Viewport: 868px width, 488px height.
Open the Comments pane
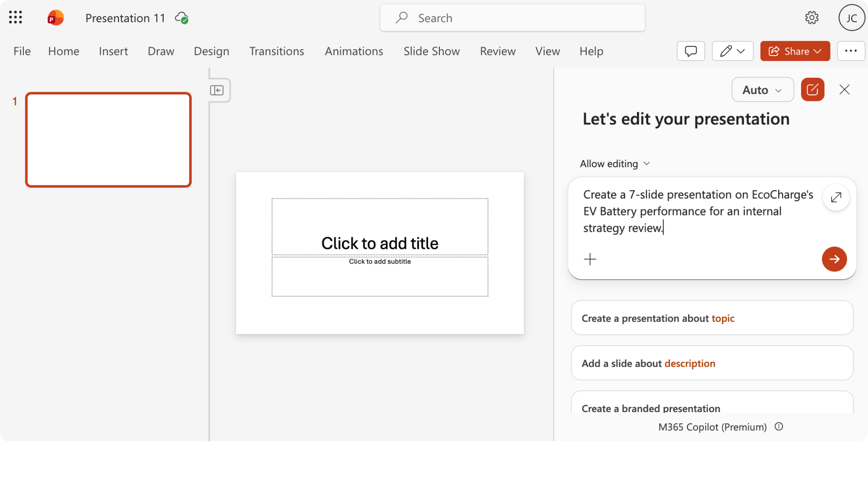[x=691, y=51]
